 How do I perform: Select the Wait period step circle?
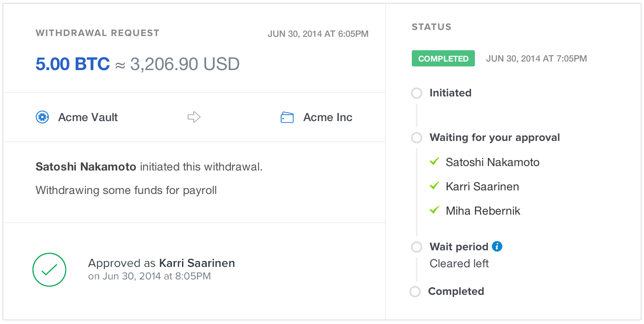coord(417,247)
